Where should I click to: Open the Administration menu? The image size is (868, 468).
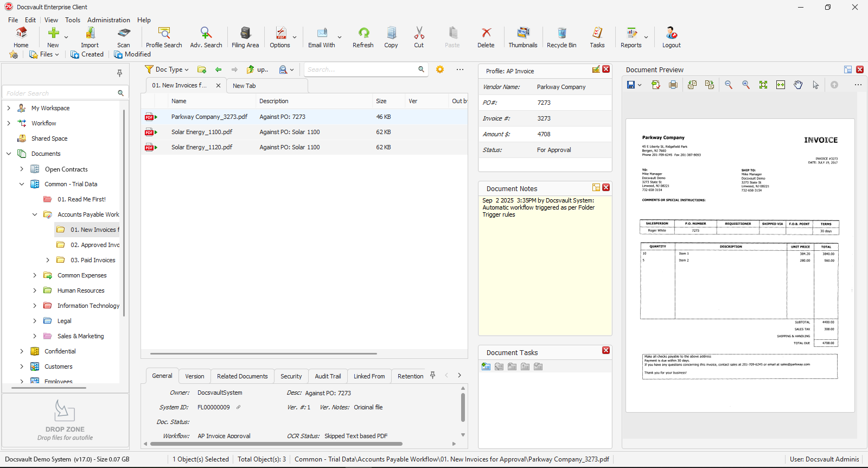tap(108, 20)
